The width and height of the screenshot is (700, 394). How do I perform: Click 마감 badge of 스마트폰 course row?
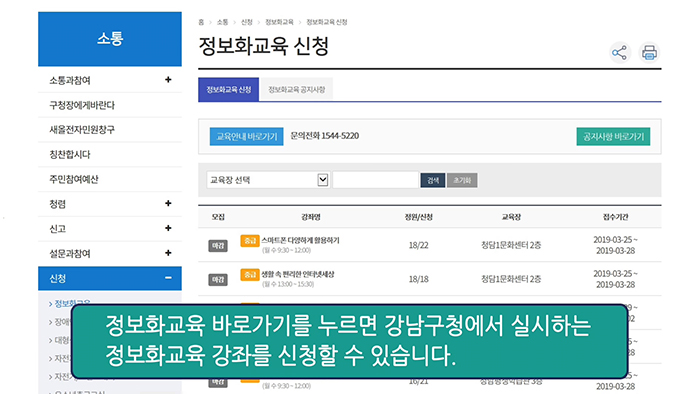218,245
